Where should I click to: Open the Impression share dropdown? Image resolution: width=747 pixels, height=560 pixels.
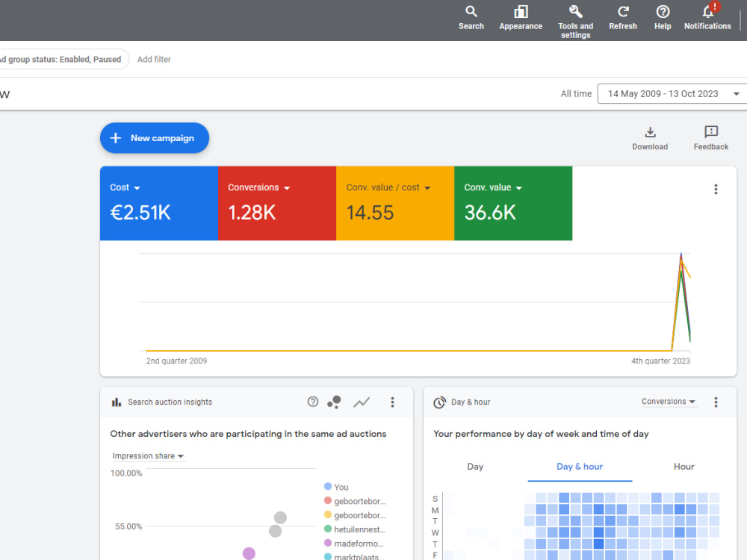148,455
